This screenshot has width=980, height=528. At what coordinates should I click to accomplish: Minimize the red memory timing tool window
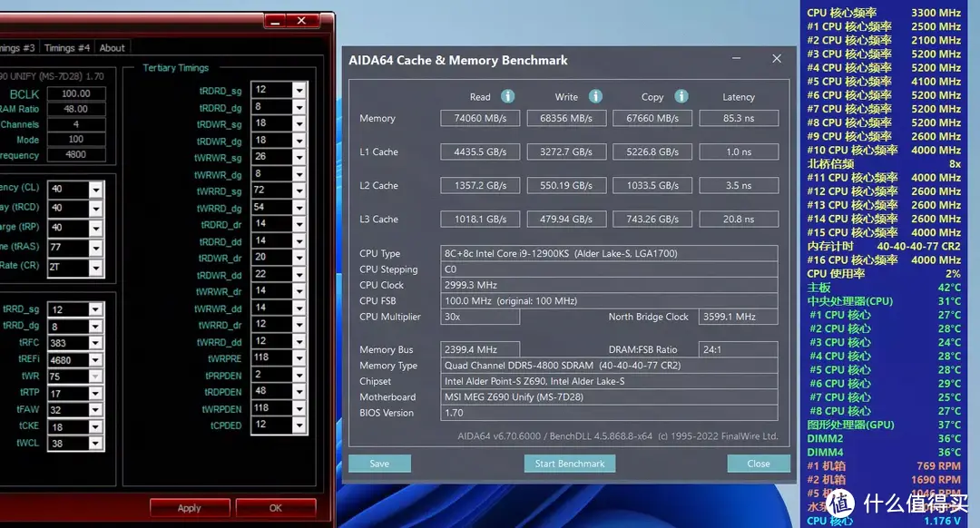(274, 22)
